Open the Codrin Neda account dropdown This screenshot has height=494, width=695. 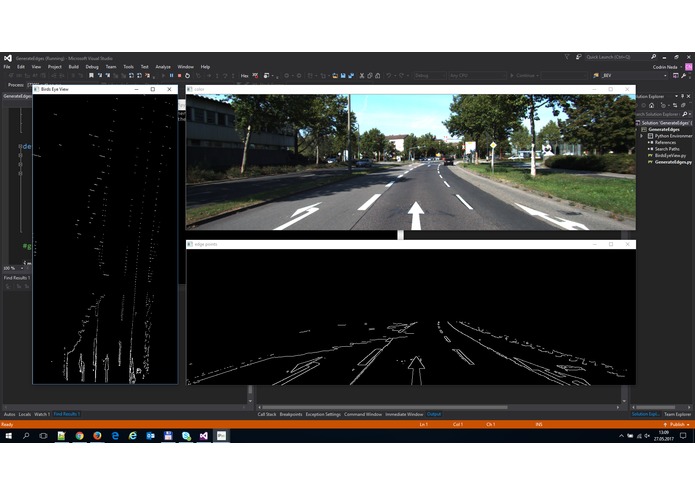(667, 67)
